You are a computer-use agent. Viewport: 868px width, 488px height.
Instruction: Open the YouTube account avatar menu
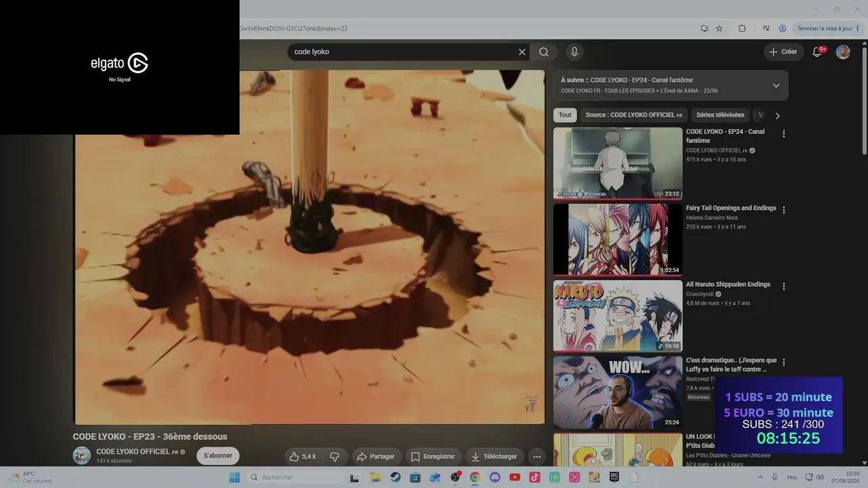click(843, 52)
